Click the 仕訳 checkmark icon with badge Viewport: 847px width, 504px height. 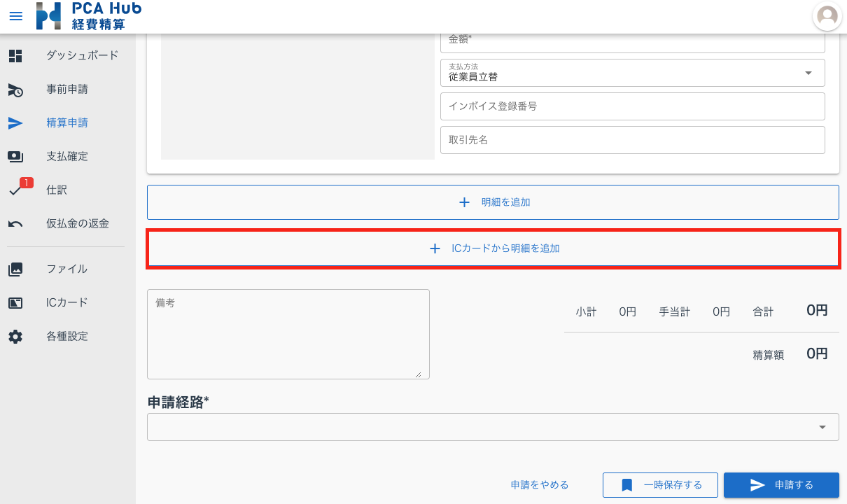click(x=15, y=190)
